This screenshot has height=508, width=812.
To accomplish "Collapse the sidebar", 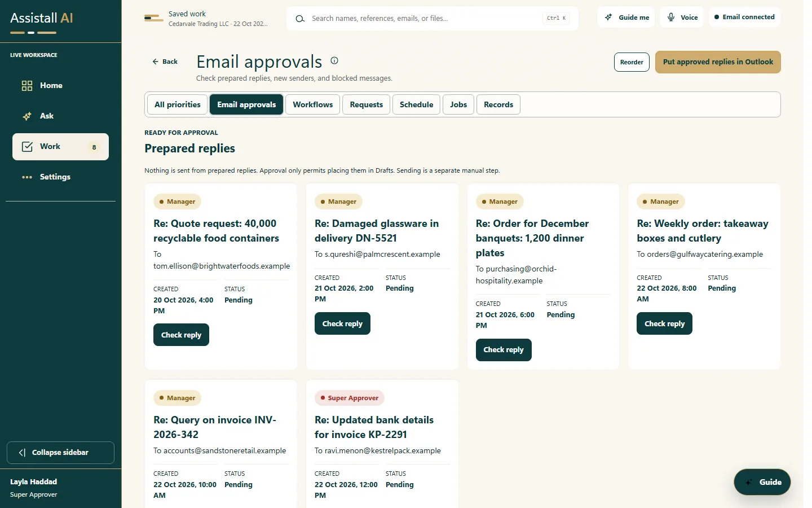I will pos(60,453).
